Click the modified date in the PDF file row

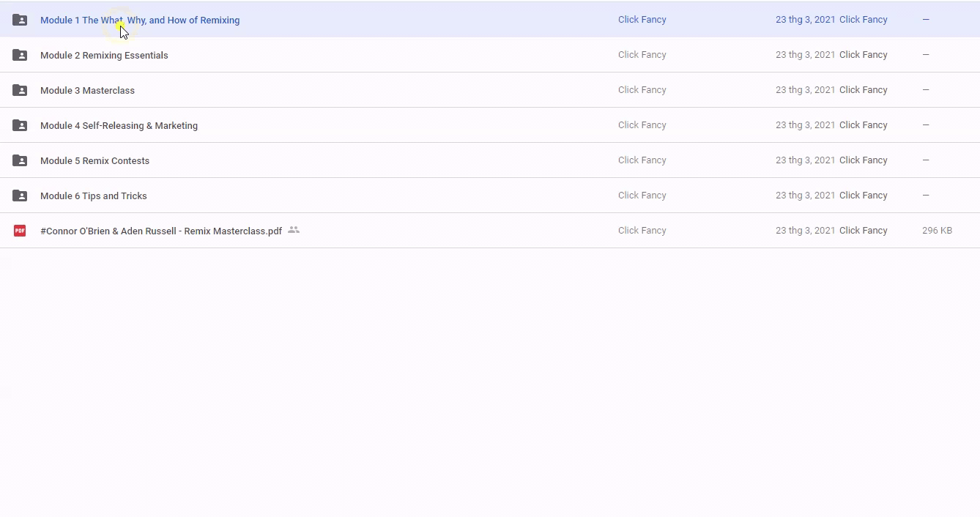point(805,231)
